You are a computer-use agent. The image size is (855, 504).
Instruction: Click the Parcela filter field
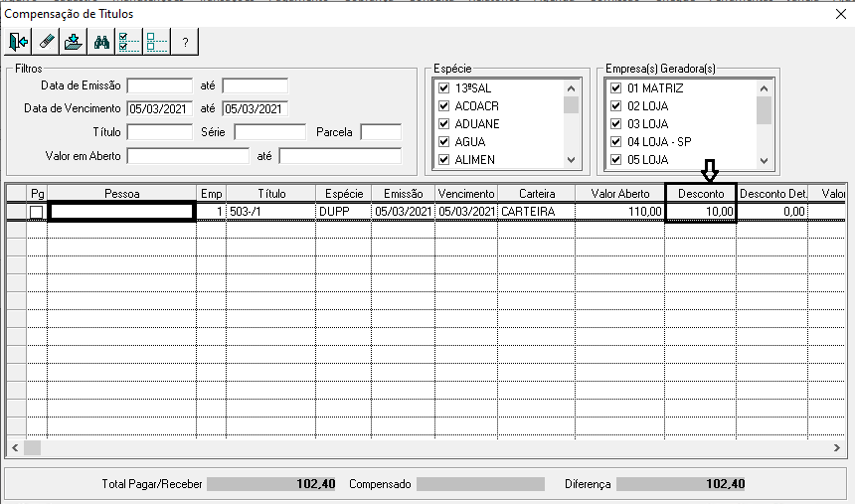point(381,132)
